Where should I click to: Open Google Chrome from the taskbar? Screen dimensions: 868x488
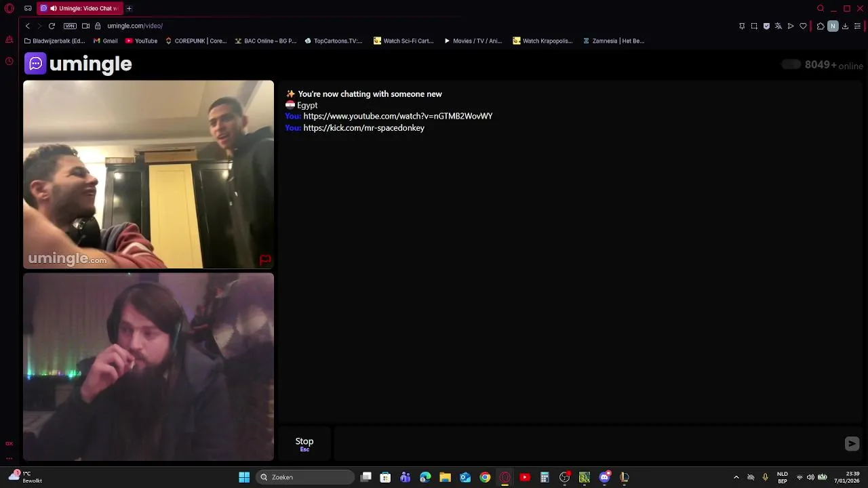tap(485, 477)
